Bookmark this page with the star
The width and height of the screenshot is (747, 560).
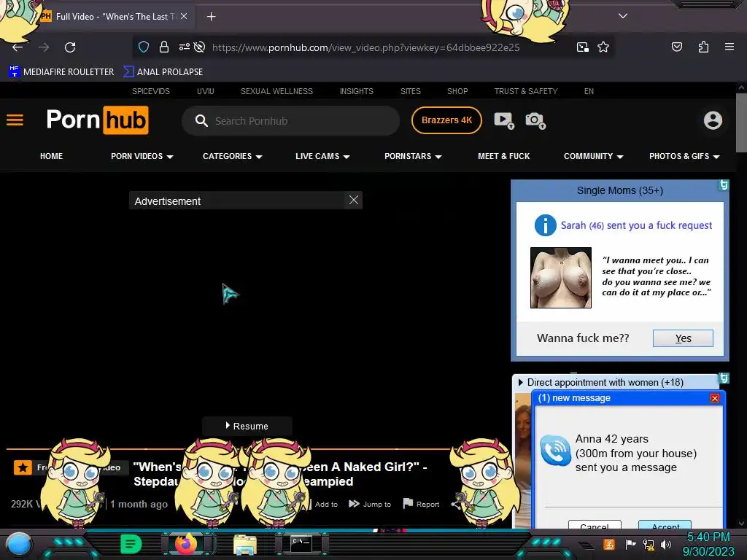tap(603, 47)
